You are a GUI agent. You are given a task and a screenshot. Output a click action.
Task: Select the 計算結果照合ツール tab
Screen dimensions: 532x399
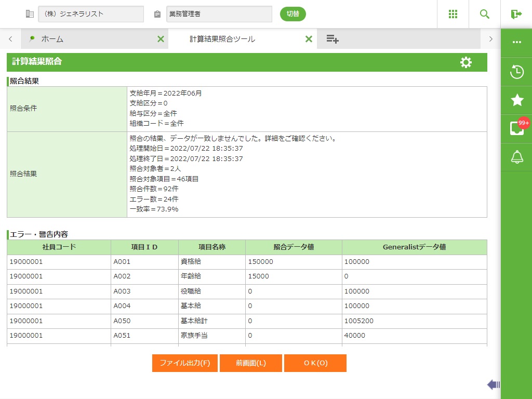pyautogui.click(x=222, y=39)
